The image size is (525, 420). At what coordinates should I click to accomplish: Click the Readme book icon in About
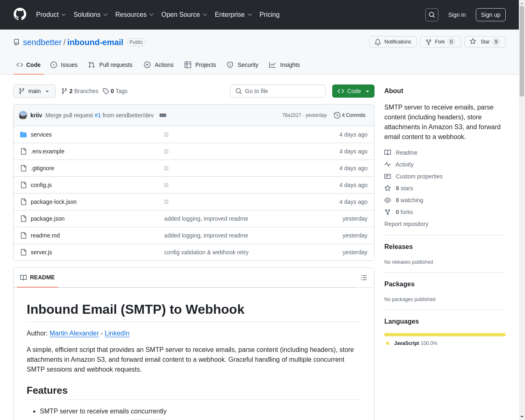(388, 153)
